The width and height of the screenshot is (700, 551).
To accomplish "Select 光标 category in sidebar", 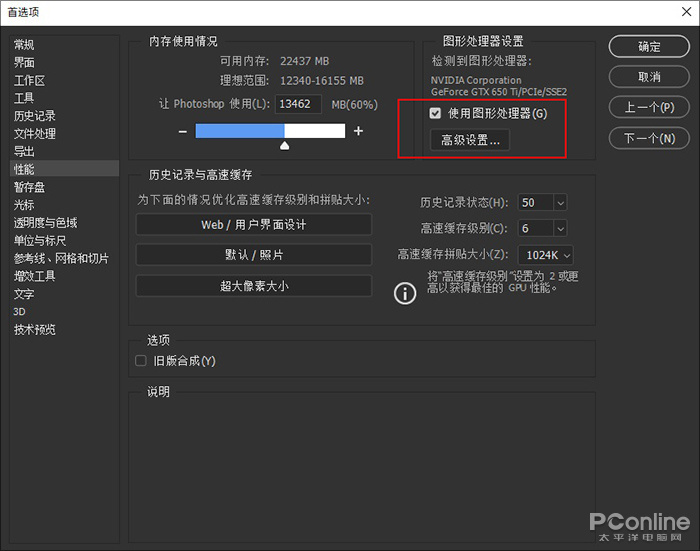I will click(x=24, y=205).
